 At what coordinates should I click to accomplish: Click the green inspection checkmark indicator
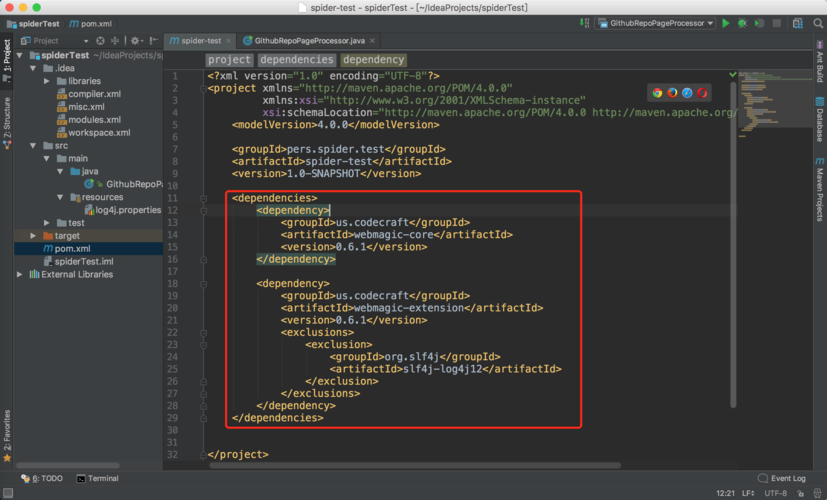tap(733, 75)
